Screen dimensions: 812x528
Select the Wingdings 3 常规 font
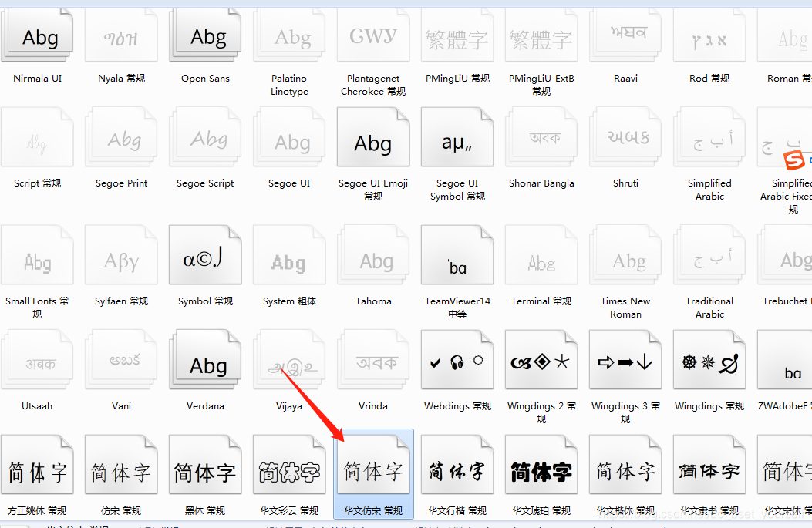coord(625,360)
